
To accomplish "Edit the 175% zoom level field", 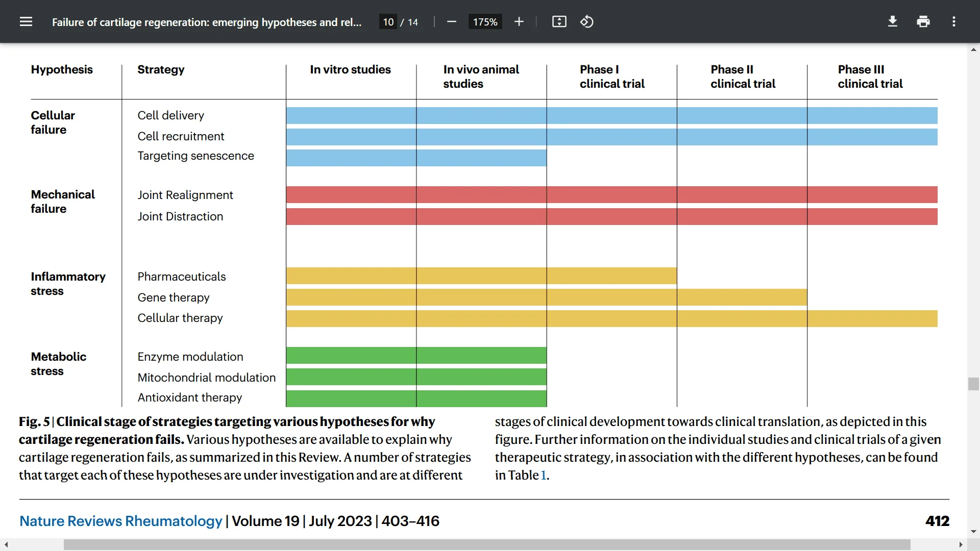I will point(485,22).
